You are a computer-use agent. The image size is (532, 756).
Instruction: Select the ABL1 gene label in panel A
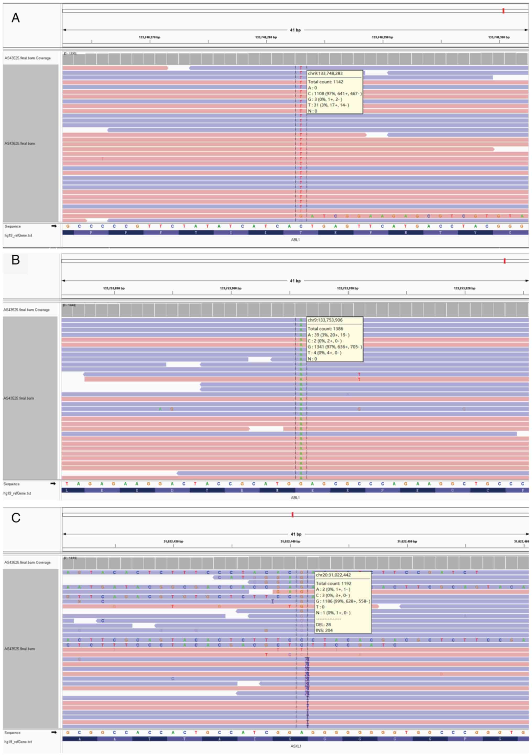coord(295,240)
